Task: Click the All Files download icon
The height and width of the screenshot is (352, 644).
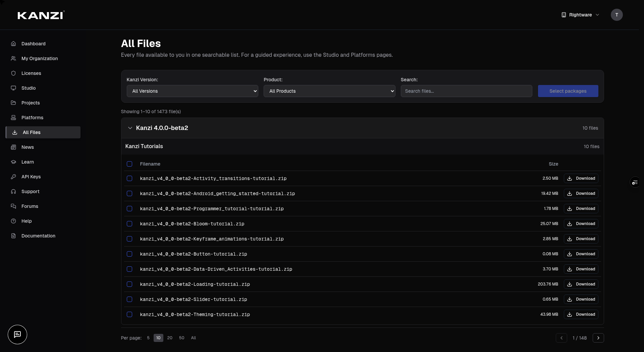Action: coord(15,132)
